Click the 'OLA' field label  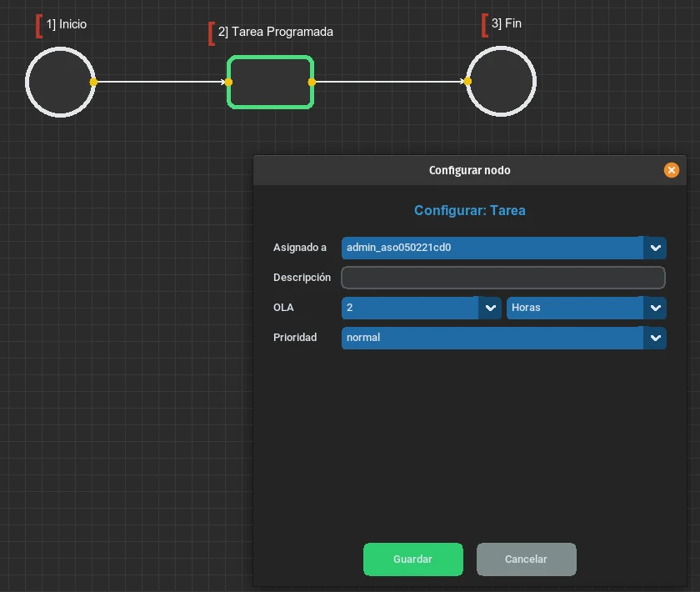[283, 308]
